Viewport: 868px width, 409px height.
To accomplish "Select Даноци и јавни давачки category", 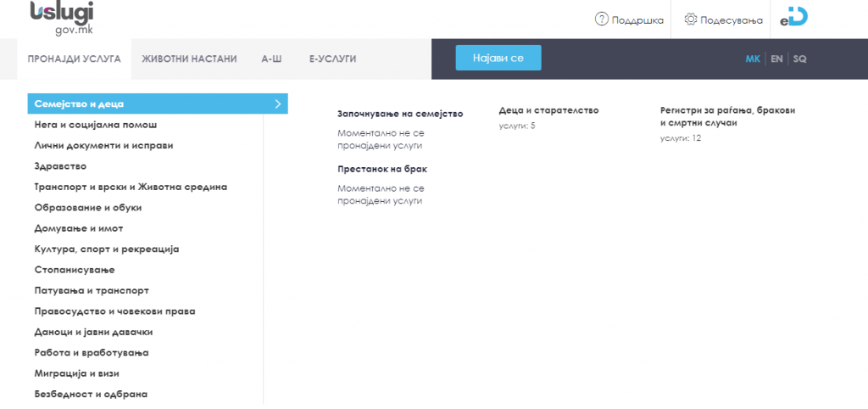I will click(93, 332).
